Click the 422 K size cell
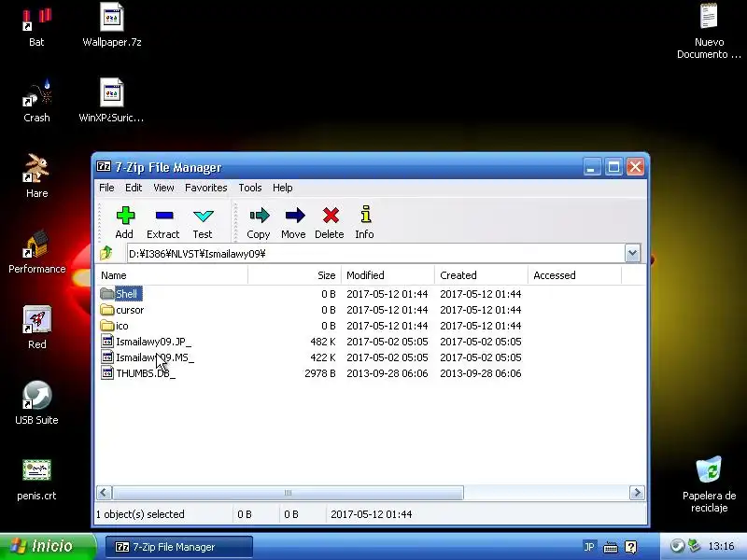Image resolution: width=747 pixels, height=560 pixels. (323, 357)
